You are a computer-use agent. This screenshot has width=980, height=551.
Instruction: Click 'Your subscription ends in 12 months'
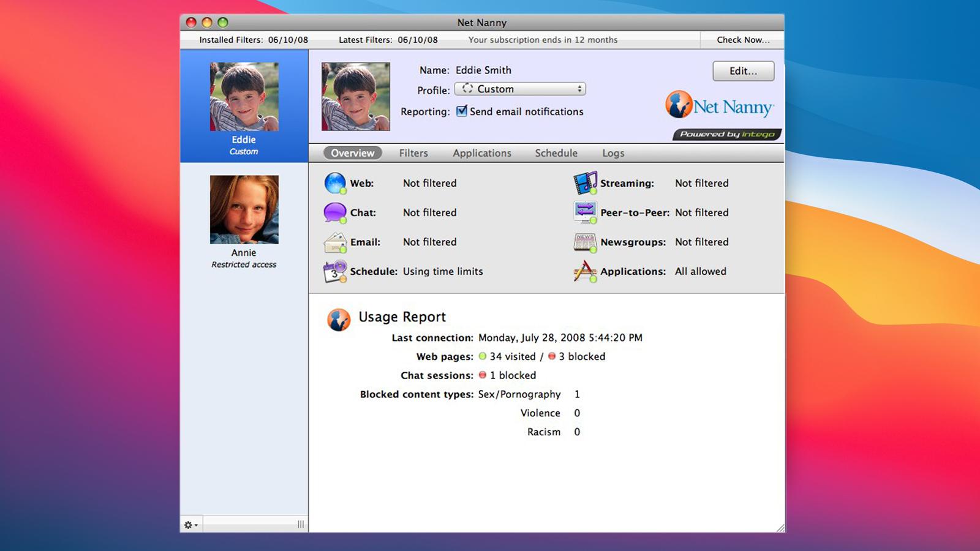[x=543, y=40]
